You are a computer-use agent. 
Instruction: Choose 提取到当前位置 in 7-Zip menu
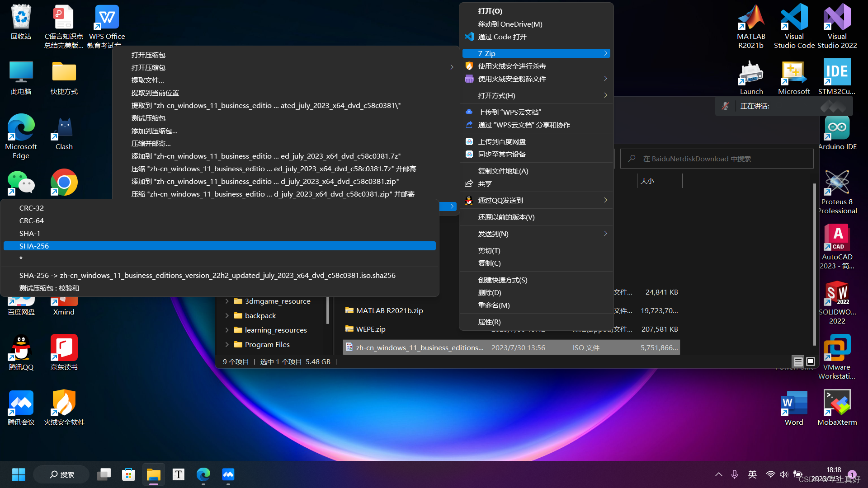tap(155, 93)
